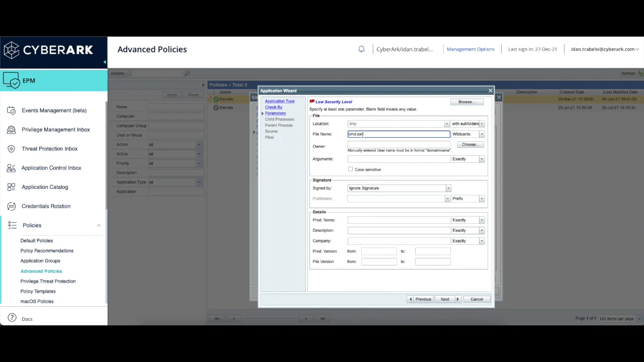Open Policy Templates
The height and width of the screenshot is (362, 644).
point(38,291)
